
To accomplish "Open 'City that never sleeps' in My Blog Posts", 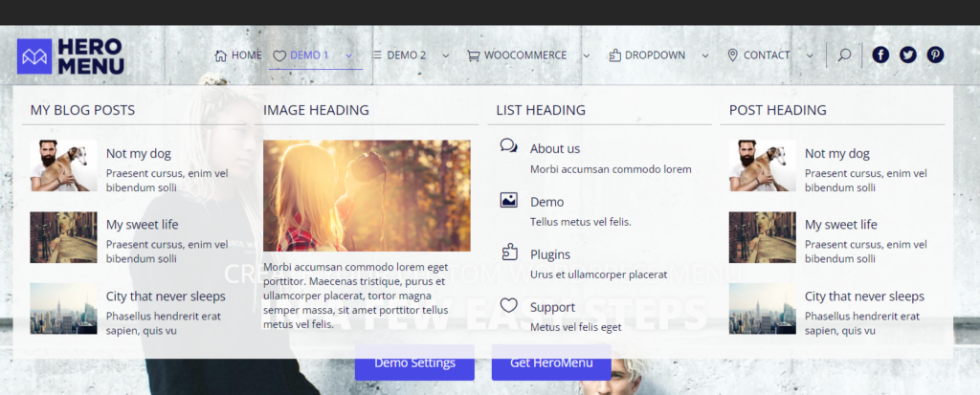I will pos(165,296).
